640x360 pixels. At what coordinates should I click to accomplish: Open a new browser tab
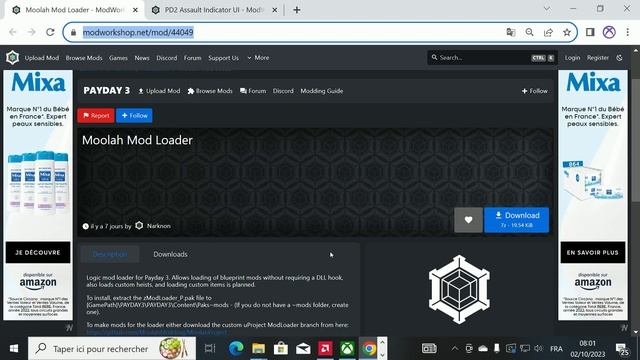tap(297, 10)
